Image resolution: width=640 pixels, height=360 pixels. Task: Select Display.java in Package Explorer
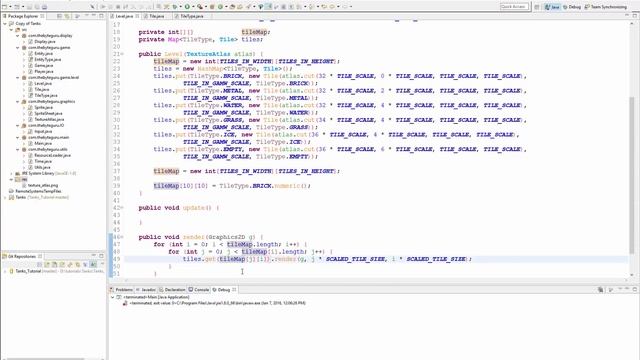pos(44,42)
